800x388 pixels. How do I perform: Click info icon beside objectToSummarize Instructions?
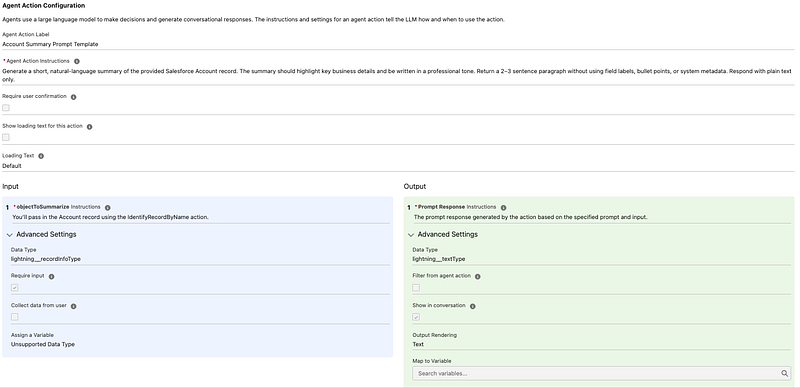pyautogui.click(x=108, y=208)
